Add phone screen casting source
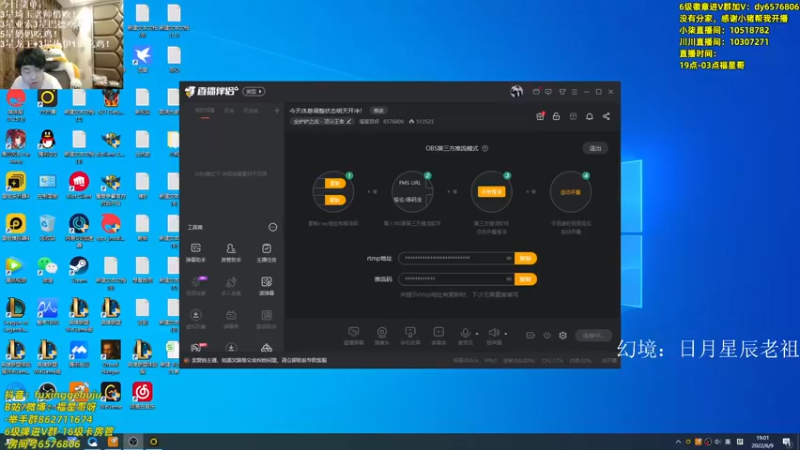This screenshot has width=800, height=450. point(410,336)
